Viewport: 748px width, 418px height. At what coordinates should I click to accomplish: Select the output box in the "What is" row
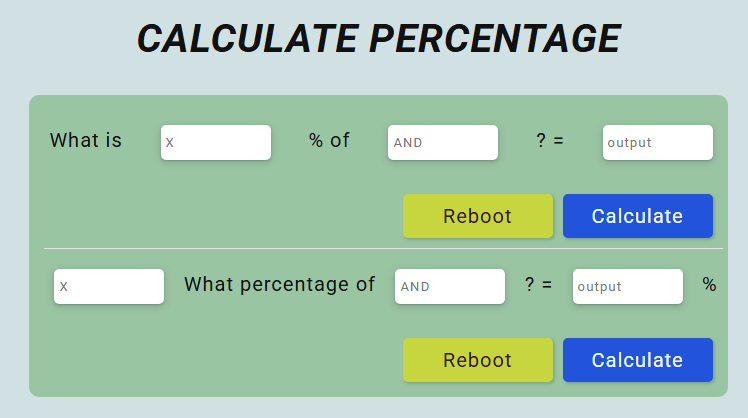coord(658,142)
